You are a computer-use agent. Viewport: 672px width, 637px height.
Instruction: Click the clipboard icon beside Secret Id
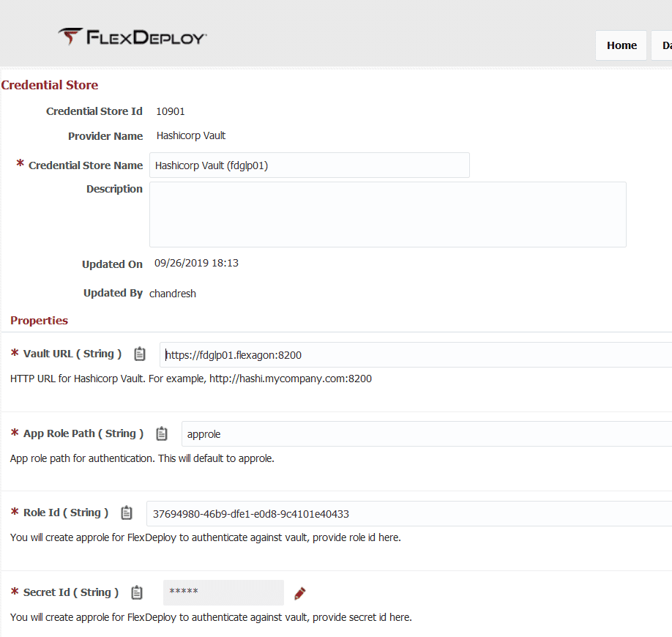(137, 592)
